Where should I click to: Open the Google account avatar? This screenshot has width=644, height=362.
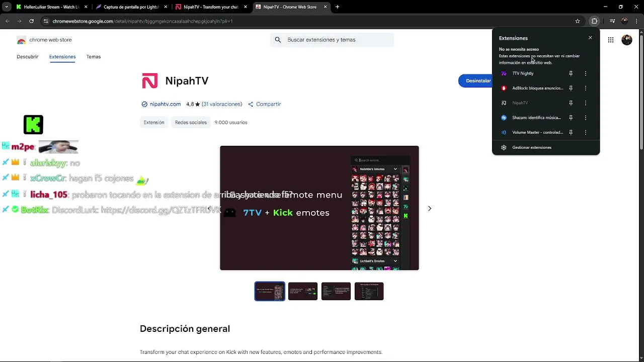(x=627, y=40)
